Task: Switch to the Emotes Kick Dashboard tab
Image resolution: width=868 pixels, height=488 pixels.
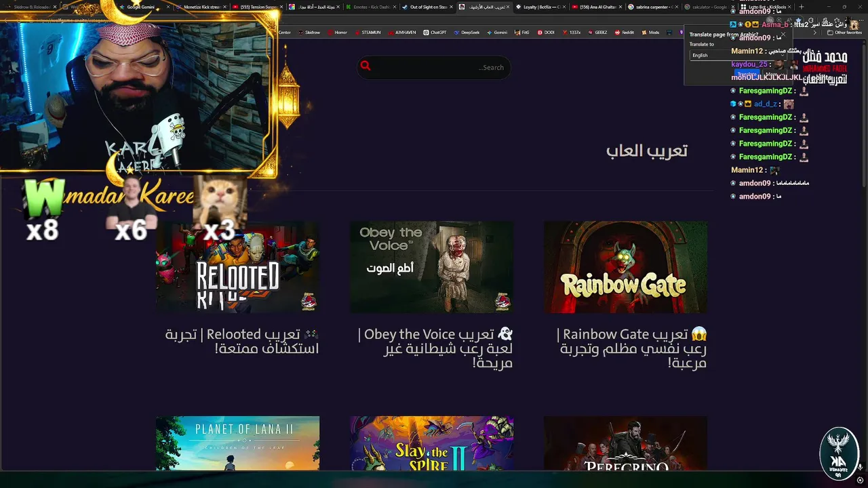Action: (371, 7)
